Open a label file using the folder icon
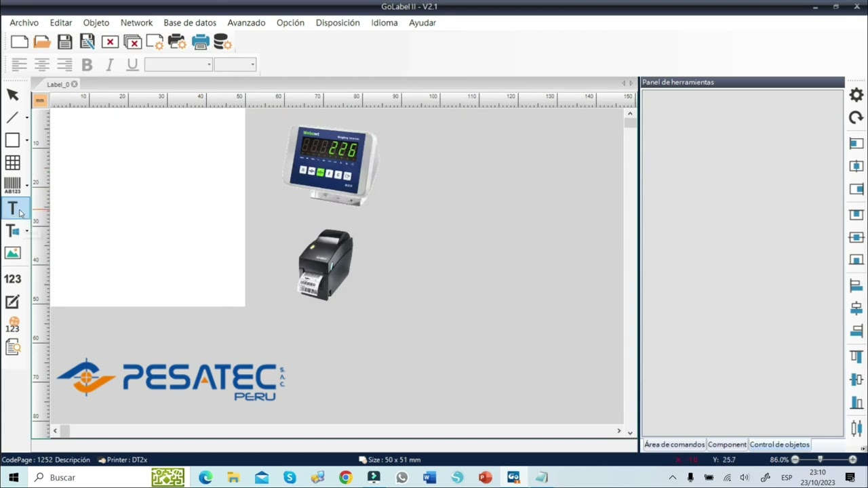This screenshot has height=488, width=868. coord(42,42)
